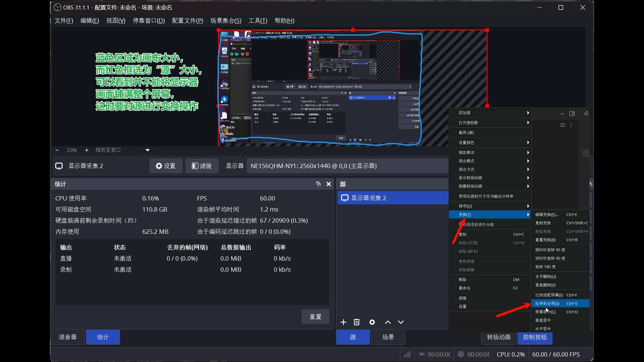Click 截屏 (源) screenshot source entry

click(x=490, y=133)
